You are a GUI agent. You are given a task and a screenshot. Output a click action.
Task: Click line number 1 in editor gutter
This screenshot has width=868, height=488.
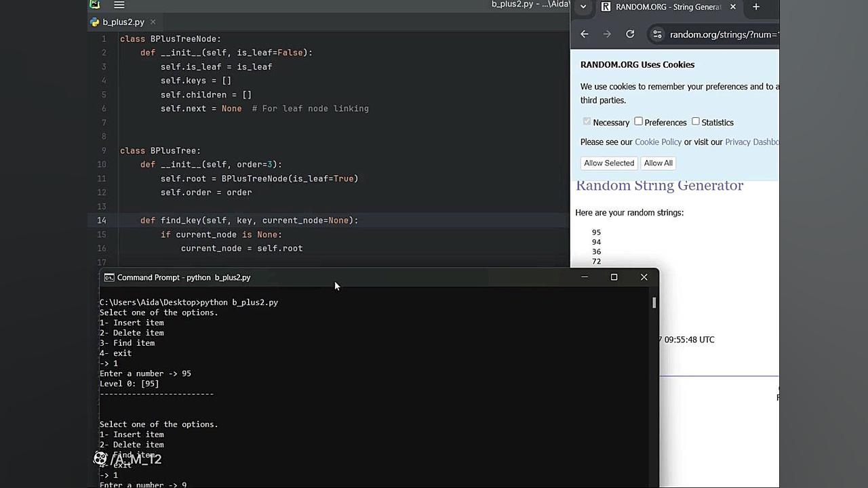coord(104,39)
